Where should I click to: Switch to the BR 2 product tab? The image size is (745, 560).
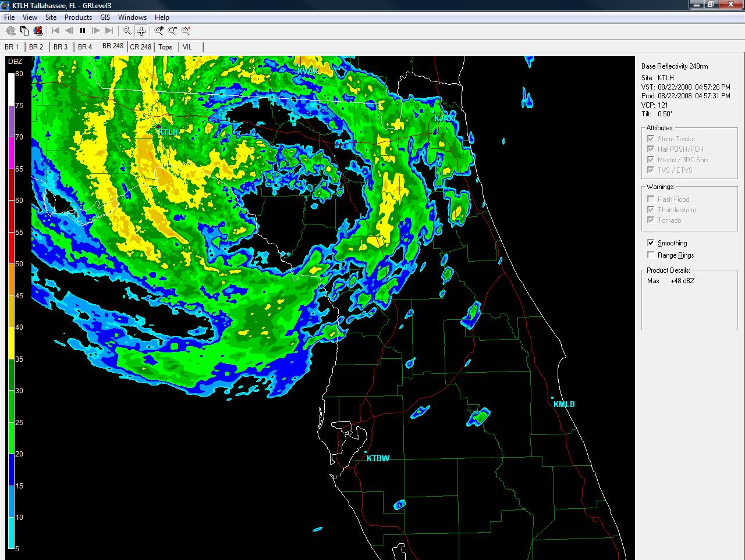[x=36, y=47]
